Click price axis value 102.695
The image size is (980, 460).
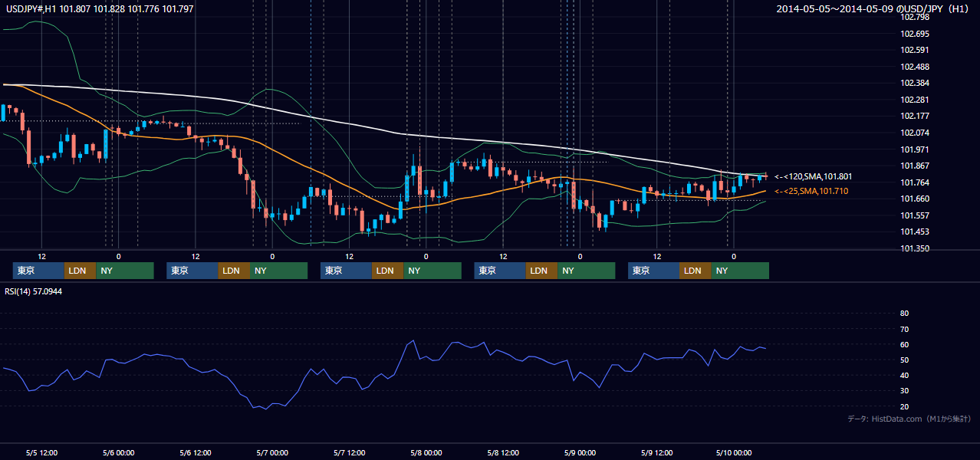pos(916,34)
